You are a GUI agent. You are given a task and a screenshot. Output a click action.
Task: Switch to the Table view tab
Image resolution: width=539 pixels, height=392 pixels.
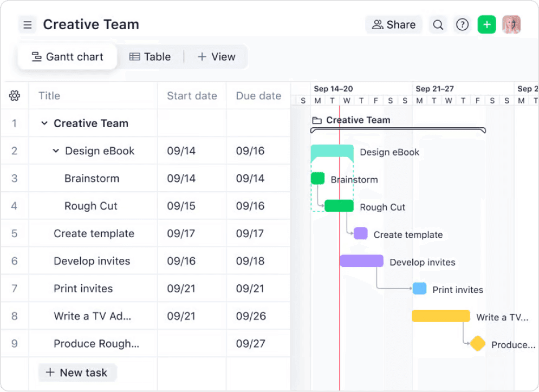pyautogui.click(x=150, y=57)
